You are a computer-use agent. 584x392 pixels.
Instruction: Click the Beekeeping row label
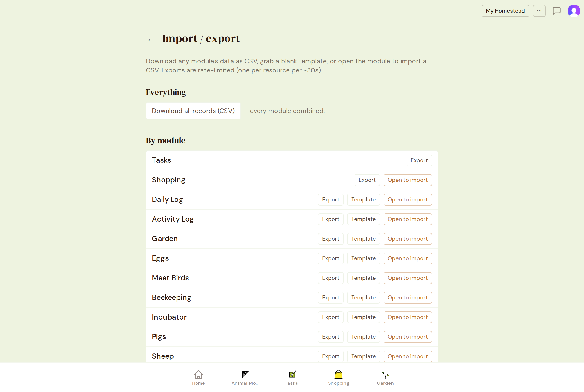coord(171,297)
